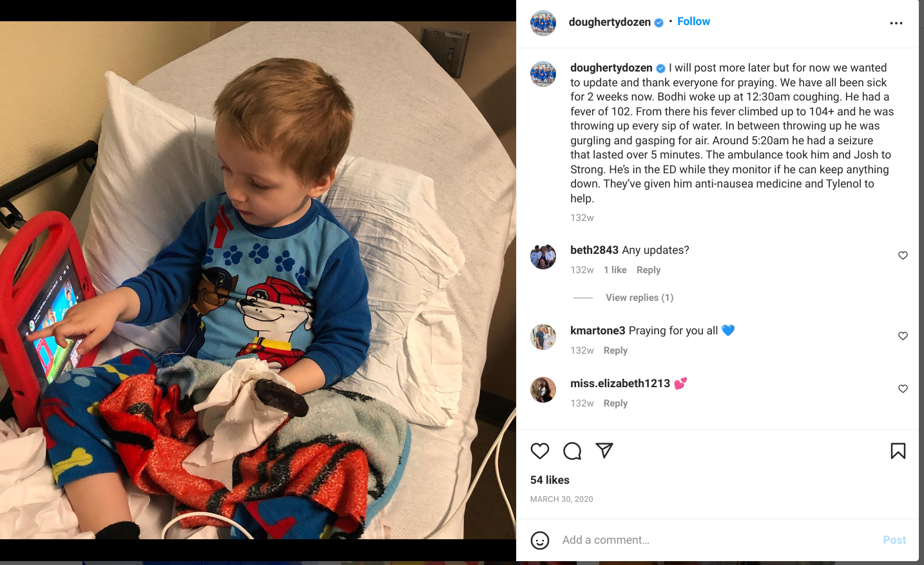Focus the Add a comment field
The image size is (924, 565).
(715, 540)
